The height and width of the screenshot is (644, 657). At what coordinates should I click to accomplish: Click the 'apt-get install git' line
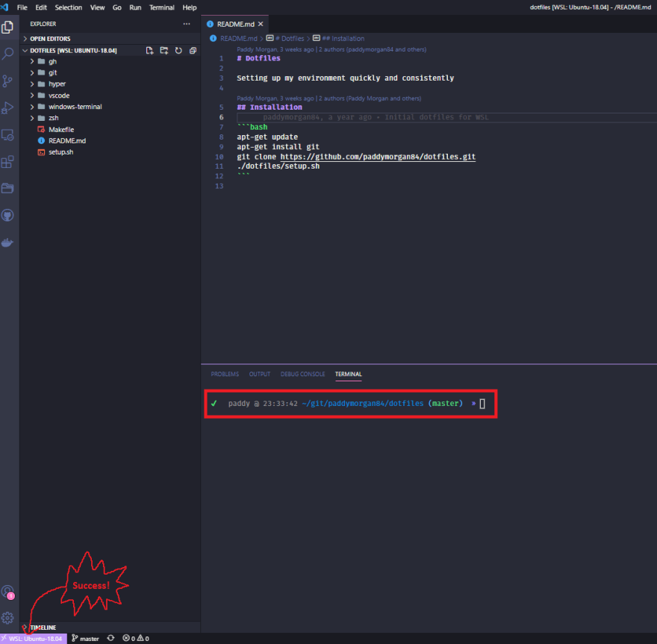pos(278,146)
